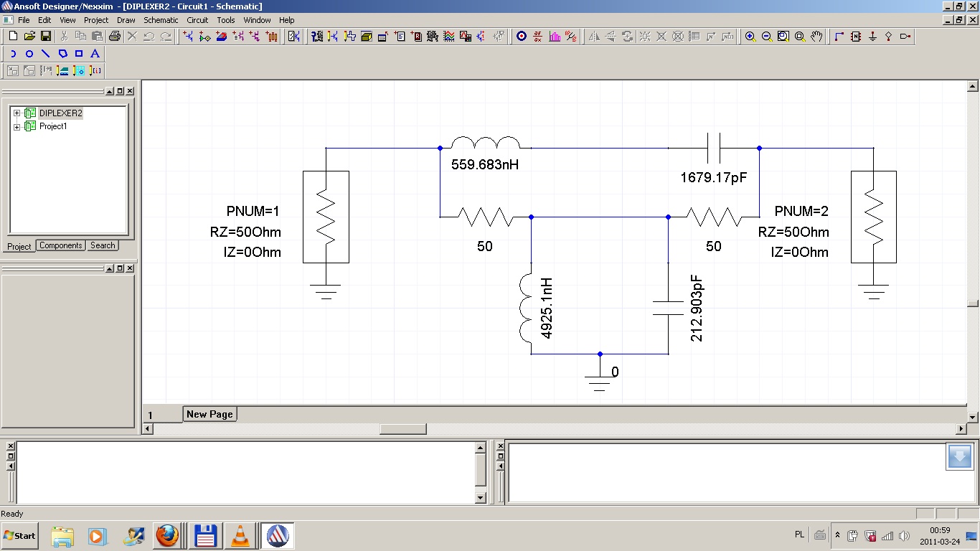Expand the DIPLEXER2 project tree node
980x551 pixels.
[17, 113]
